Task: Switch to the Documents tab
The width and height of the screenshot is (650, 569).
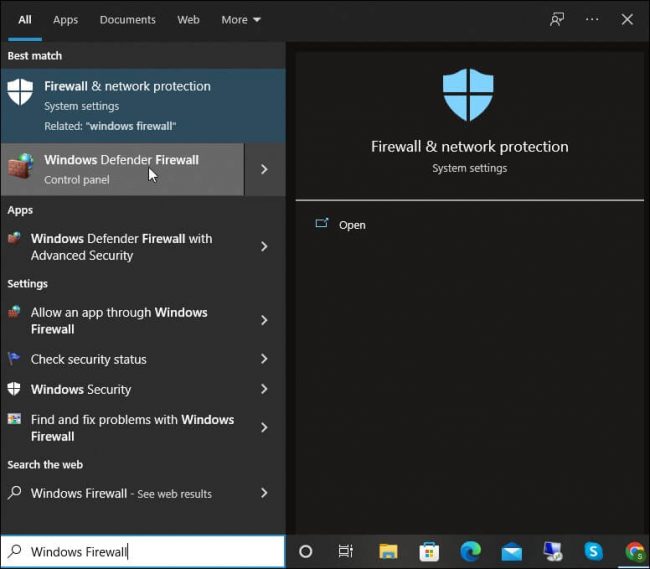Action: coord(127,19)
